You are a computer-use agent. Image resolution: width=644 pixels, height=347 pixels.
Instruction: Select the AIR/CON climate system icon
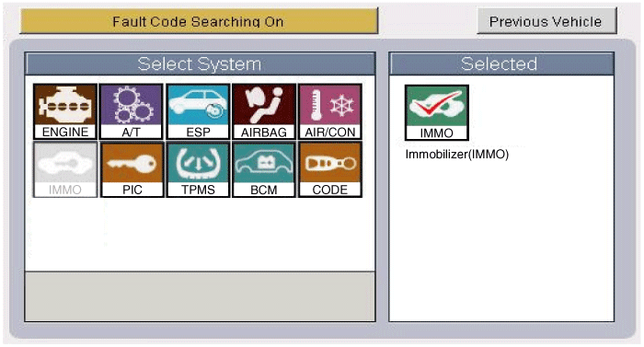(x=330, y=111)
